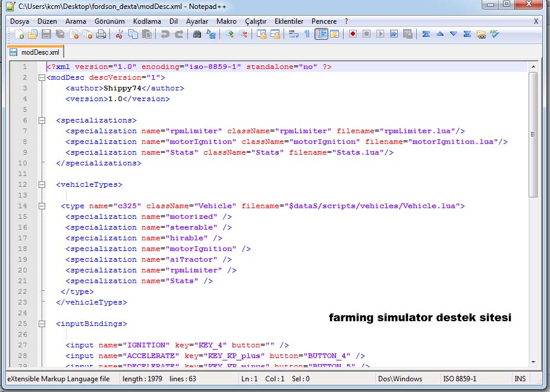Click the Undo arrow icon
Viewport: 550px width, 392px height.
165,35
